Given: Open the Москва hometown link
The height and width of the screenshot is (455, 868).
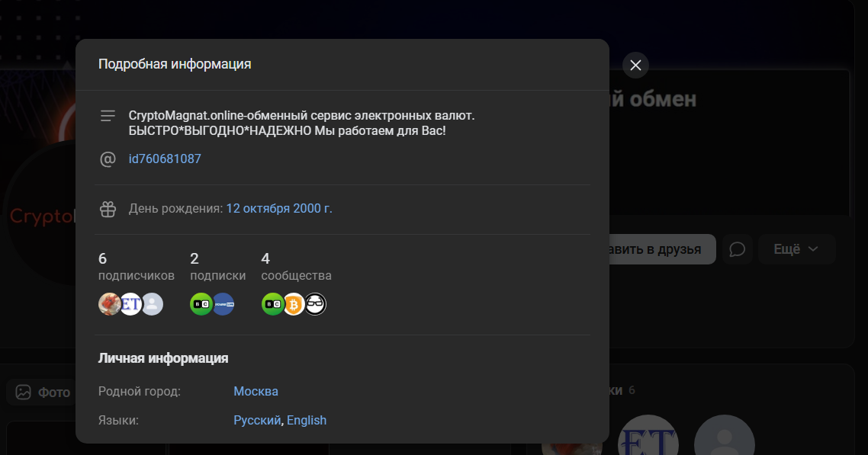Looking at the screenshot, I should click(256, 391).
